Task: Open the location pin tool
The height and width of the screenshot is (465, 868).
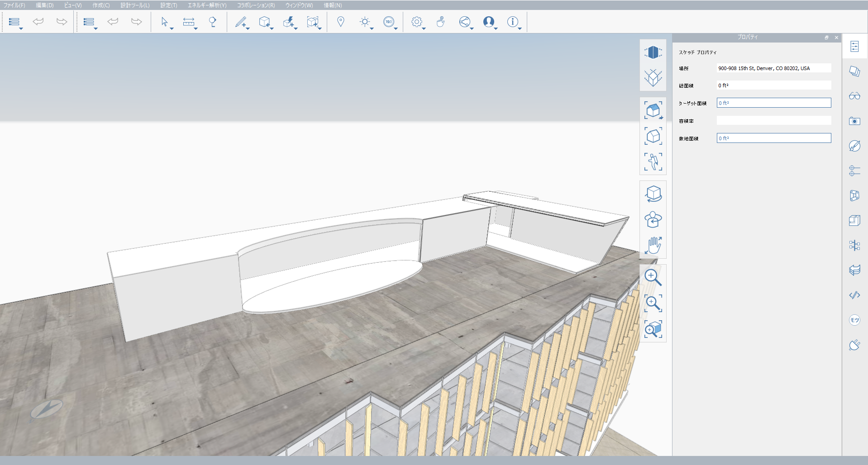Action: 341,21
